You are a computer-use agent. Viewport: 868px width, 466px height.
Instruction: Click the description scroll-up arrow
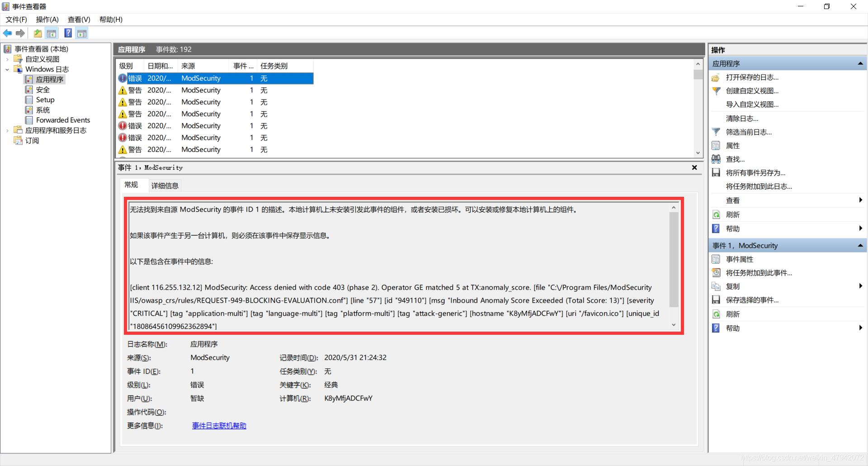(674, 208)
